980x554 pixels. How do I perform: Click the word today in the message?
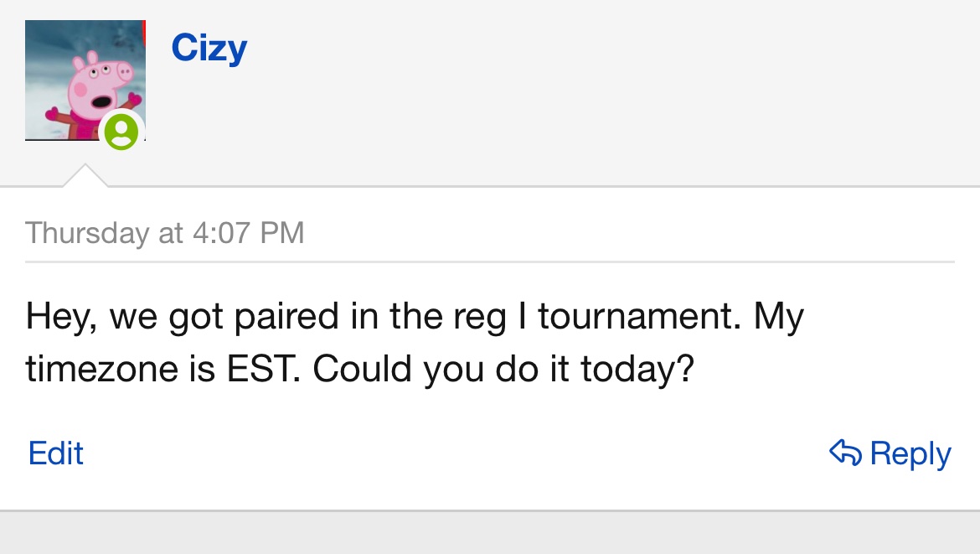point(637,370)
